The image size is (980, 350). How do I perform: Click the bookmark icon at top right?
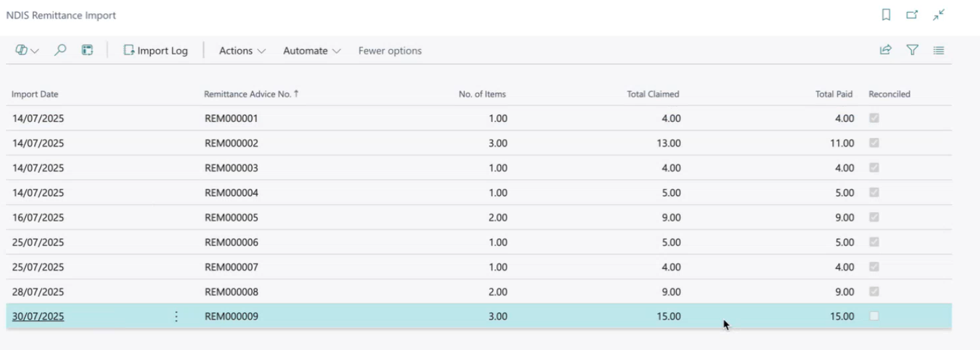tap(886, 15)
